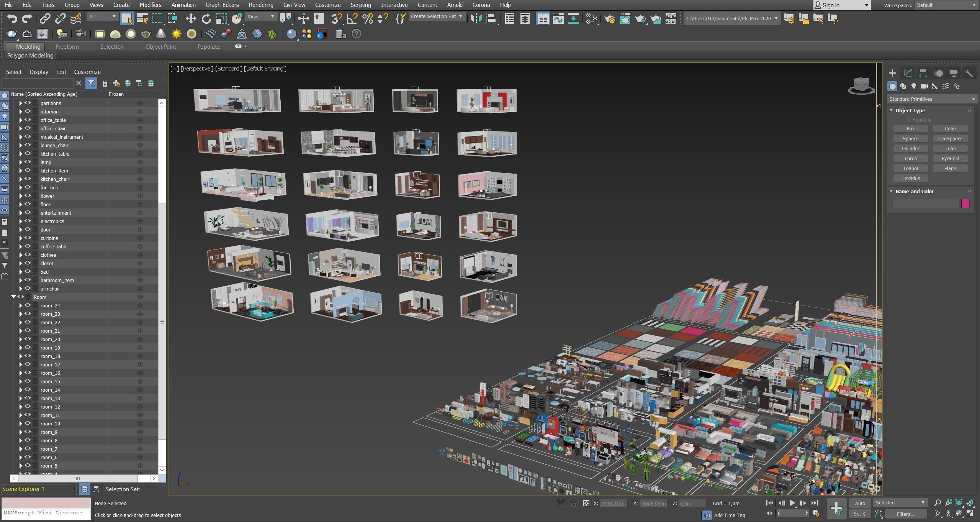Collapse the Room group
Screen dimensions: 980x522
point(14,297)
